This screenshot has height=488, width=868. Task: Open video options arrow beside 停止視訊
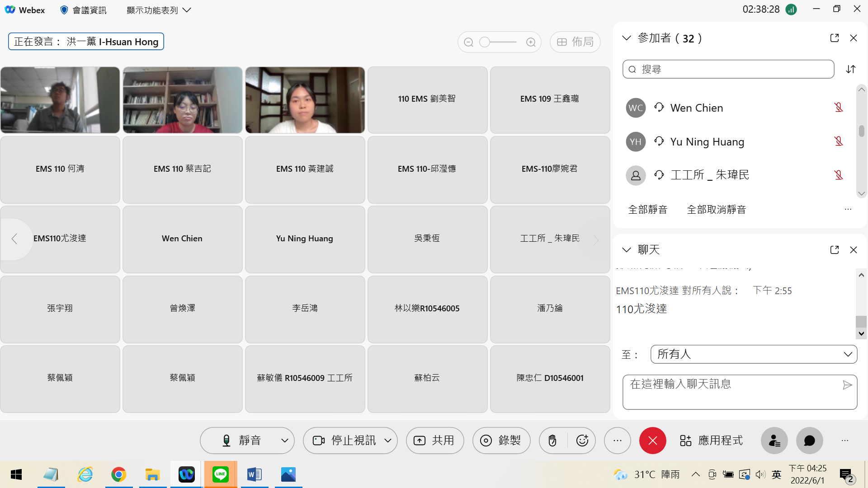coord(388,441)
